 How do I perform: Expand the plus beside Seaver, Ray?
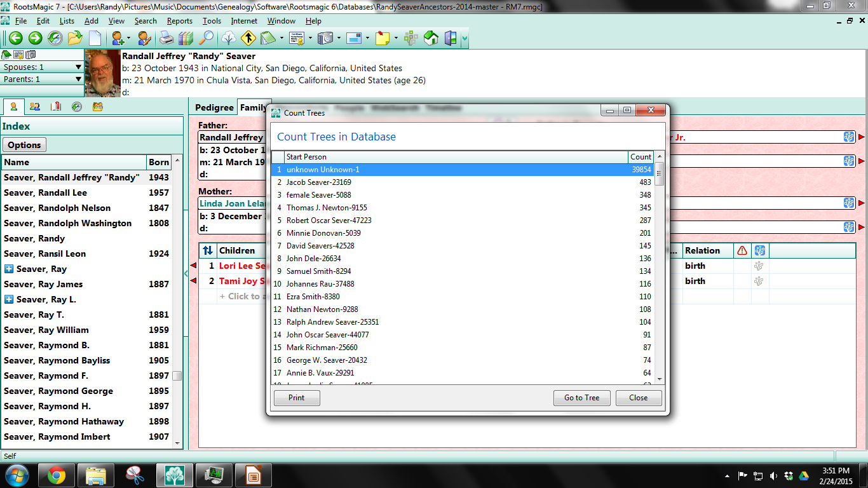pyautogui.click(x=9, y=269)
